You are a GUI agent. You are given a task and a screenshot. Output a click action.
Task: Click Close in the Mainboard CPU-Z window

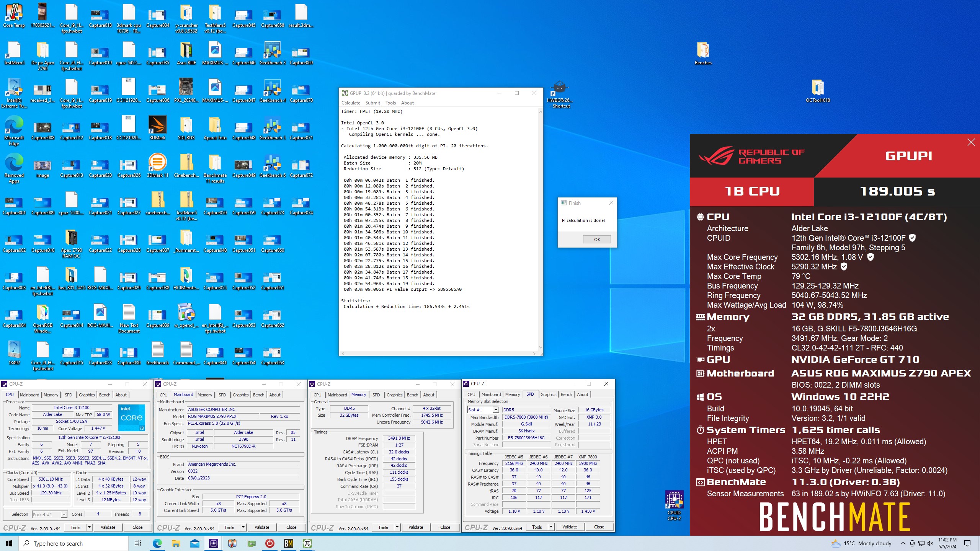[291, 527]
